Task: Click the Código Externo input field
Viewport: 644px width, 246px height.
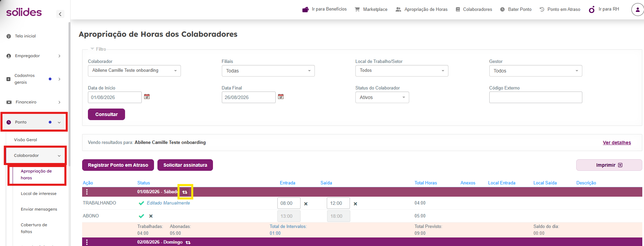Action: [x=536, y=97]
